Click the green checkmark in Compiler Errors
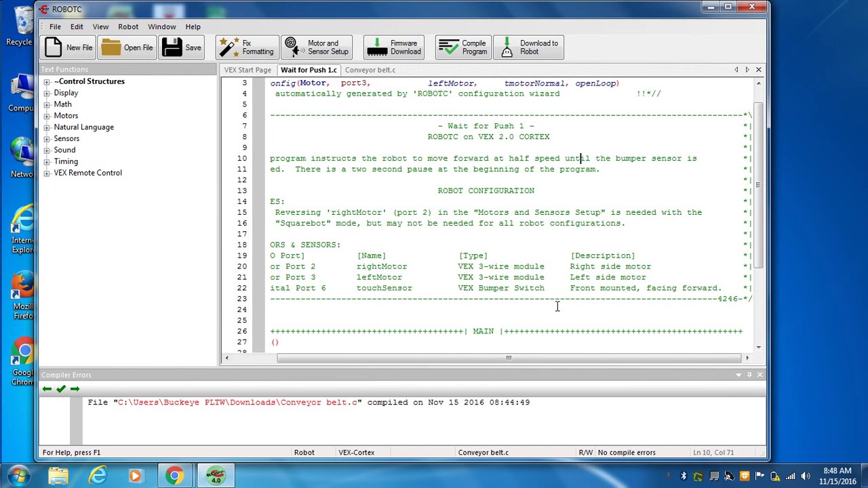 click(x=61, y=389)
